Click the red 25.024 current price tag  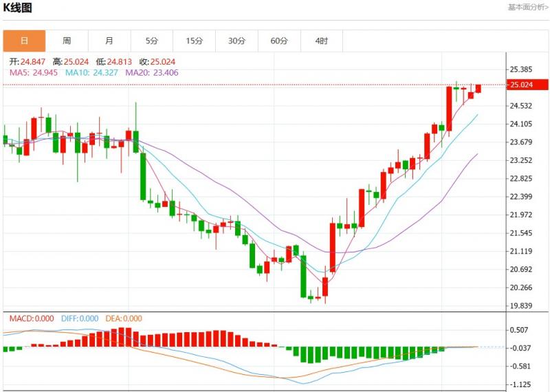point(524,85)
